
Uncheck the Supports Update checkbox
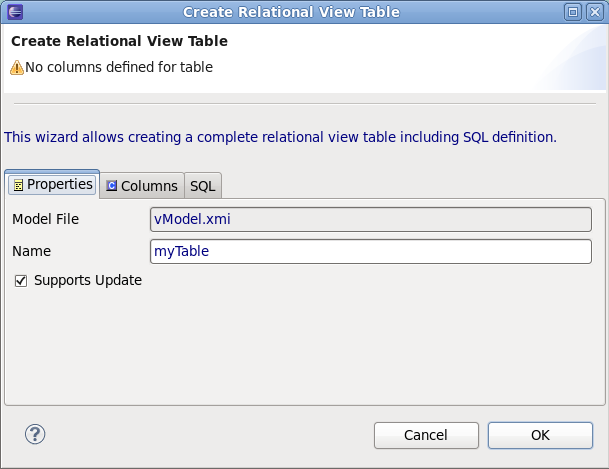(21, 281)
